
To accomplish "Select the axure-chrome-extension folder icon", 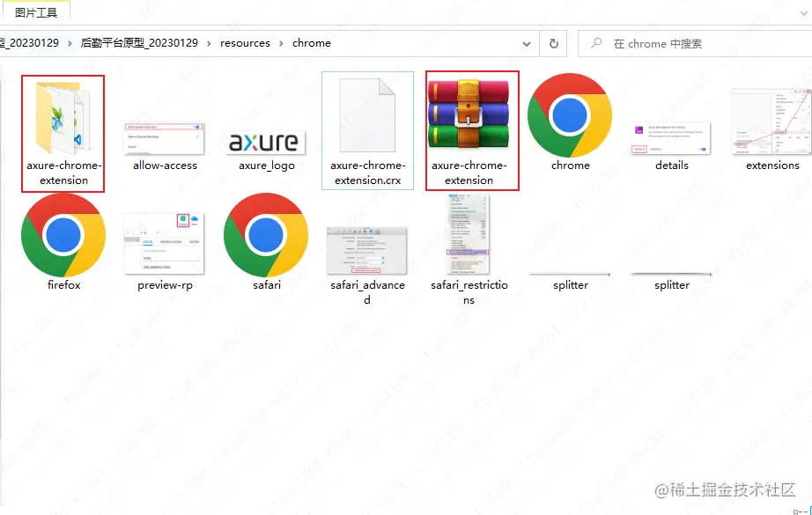I will (63, 118).
